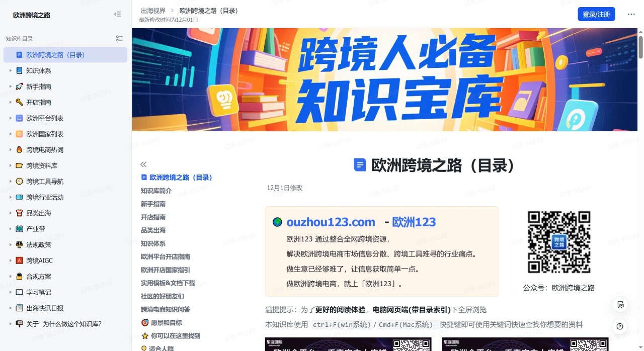
Task: Open the directory display options icon
Action: point(119,38)
